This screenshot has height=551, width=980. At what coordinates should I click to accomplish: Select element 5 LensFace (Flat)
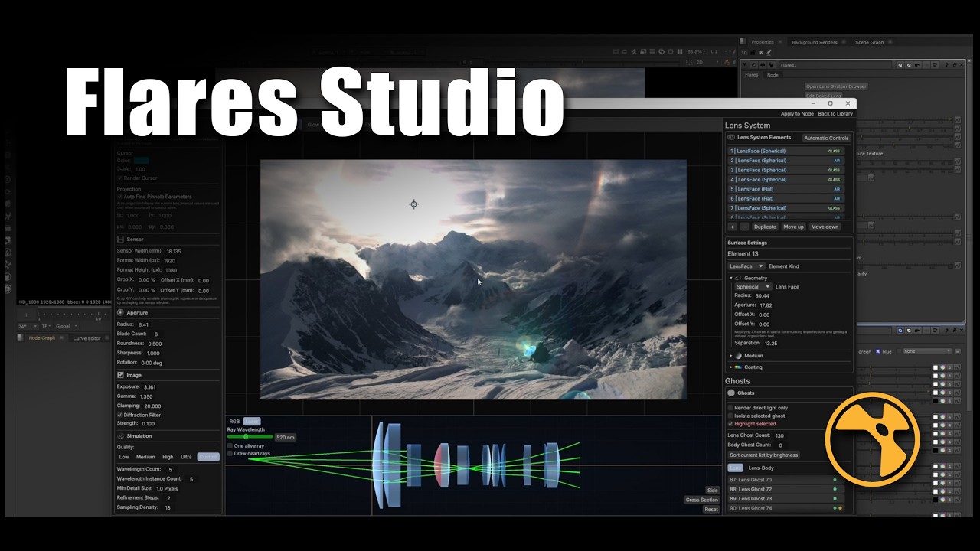click(x=786, y=189)
